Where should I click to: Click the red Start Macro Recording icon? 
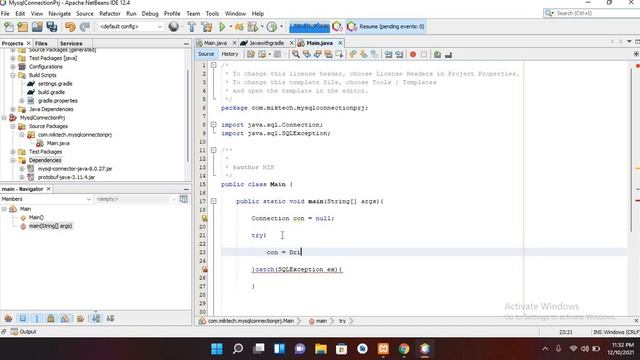(x=413, y=54)
